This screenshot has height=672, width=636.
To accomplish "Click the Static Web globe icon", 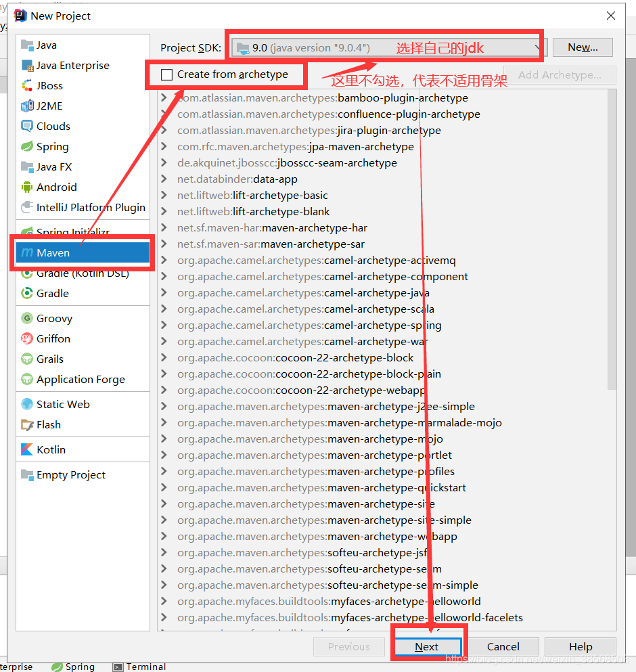I will 27,404.
